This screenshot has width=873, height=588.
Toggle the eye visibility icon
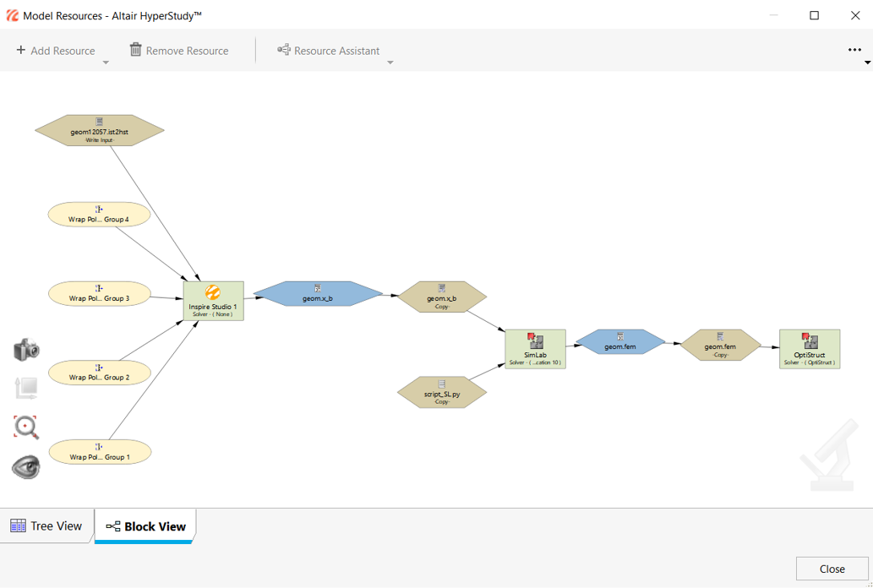point(26,466)
